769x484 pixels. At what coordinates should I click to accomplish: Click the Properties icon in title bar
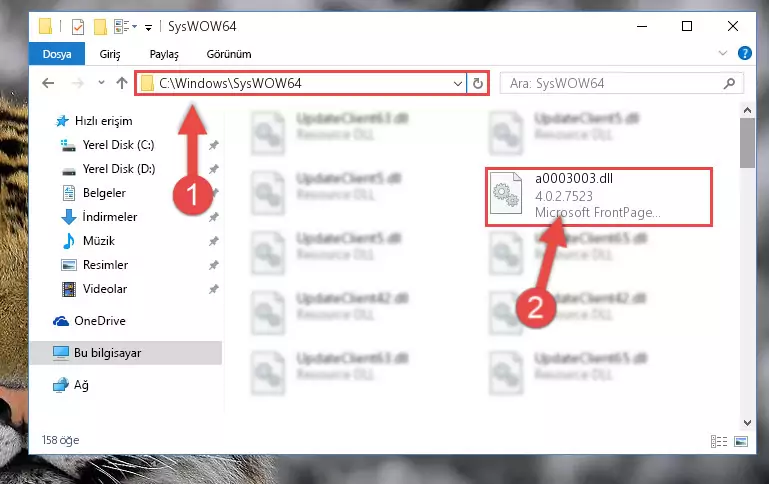pos(77,26)
